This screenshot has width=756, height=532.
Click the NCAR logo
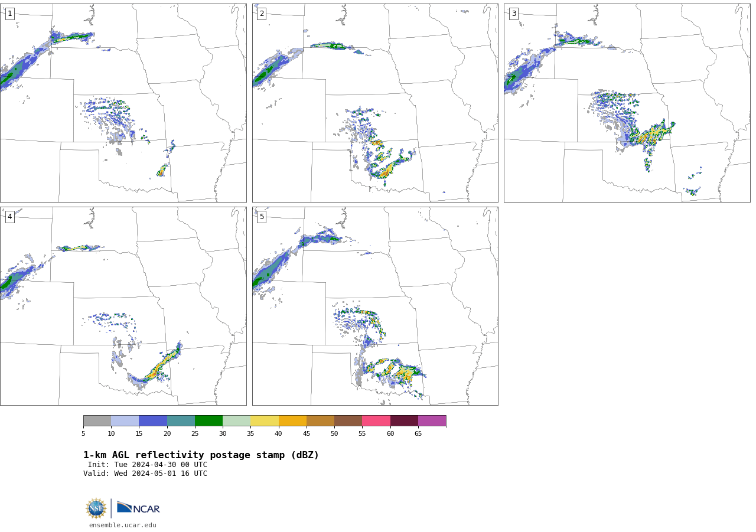coord(138,508)
